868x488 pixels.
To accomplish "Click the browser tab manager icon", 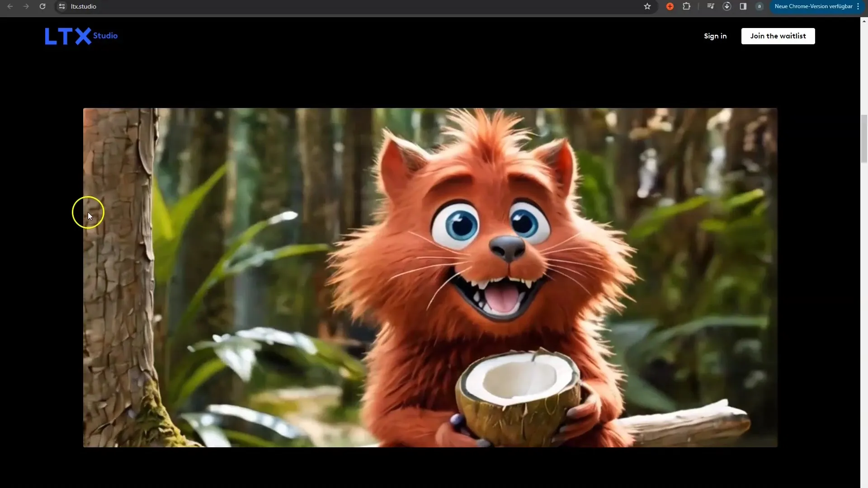I will pos(710,6).
